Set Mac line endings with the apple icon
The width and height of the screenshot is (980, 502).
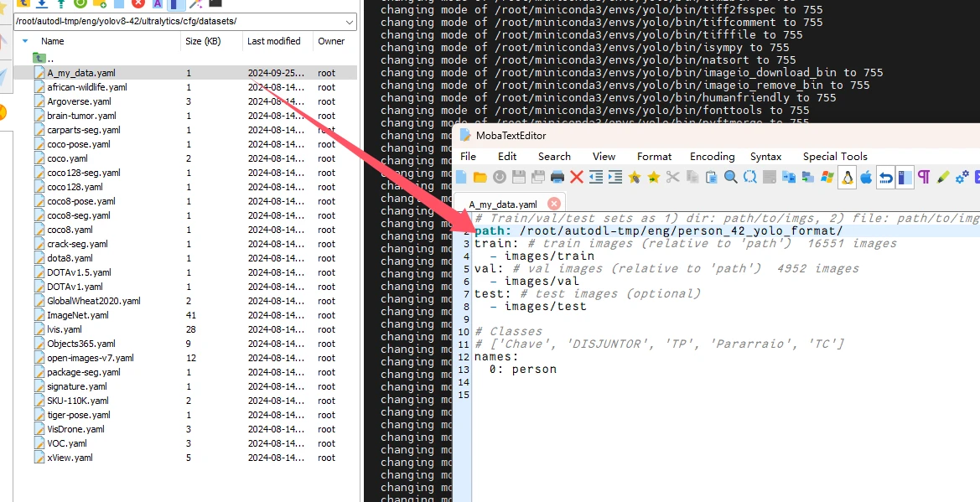click(x=866, y=178)
